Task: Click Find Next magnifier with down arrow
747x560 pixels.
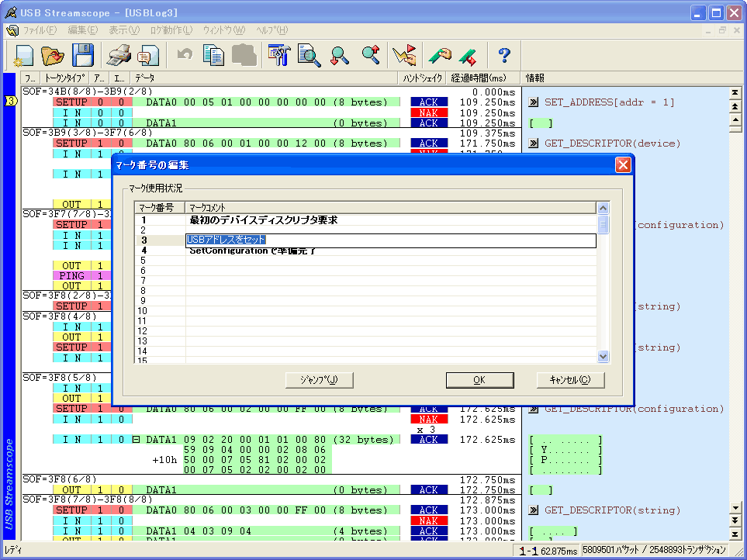Action: tap(339, 55)
